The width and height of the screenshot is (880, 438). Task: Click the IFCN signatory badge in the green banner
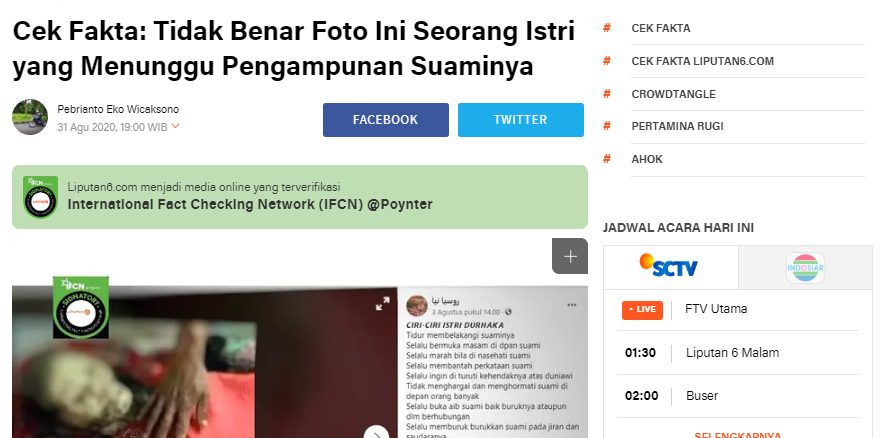pos(40,197)
